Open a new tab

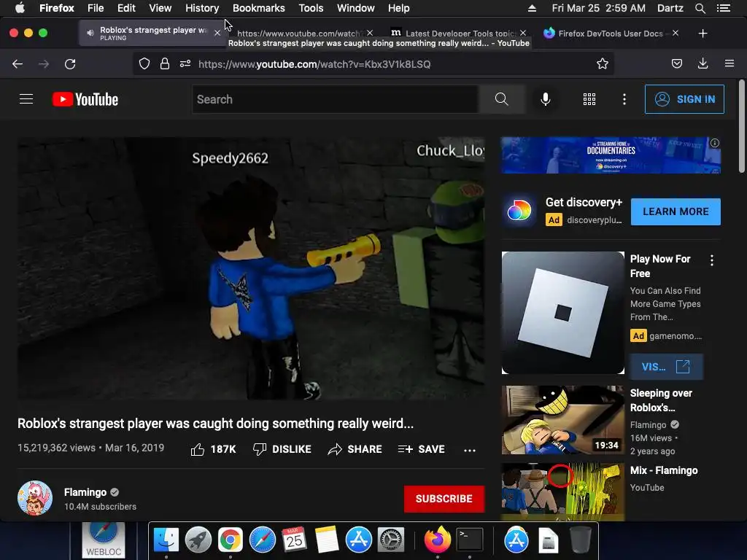coord(703,34)
